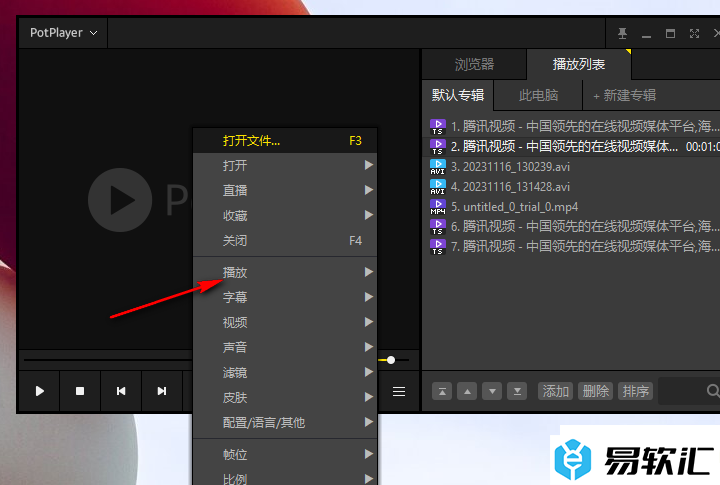The height and width of the screenshot is (485, 720).
Task: Click the playlist search magnifier icon
Action: point(713,391)
